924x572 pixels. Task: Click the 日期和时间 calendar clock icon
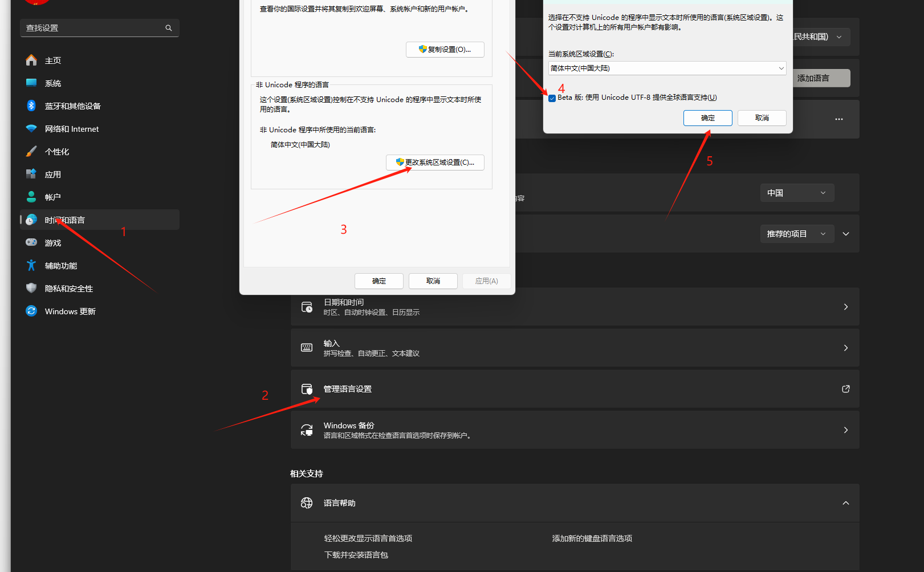click(307, 307)
